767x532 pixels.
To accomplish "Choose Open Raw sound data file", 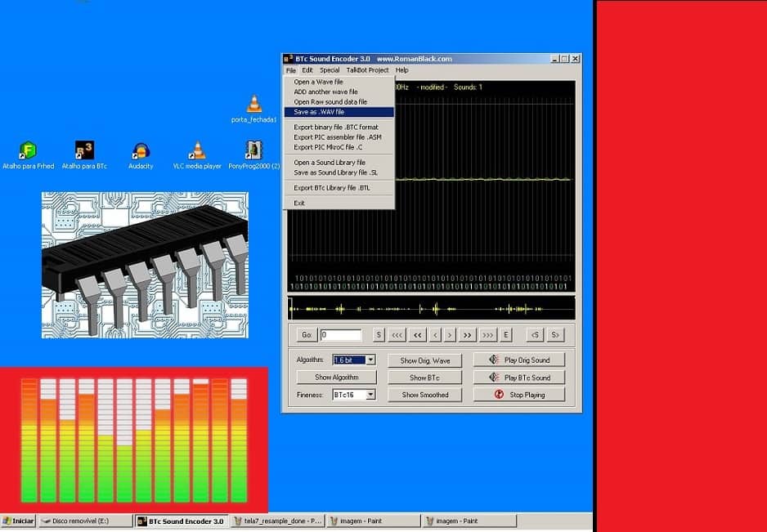I will [x=339, y=101].
